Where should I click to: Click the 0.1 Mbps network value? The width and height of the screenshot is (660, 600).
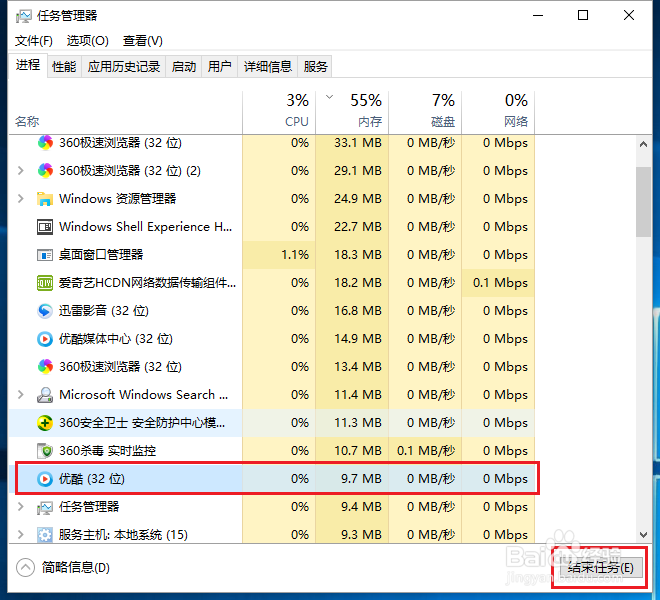click(x=500, y=283)
